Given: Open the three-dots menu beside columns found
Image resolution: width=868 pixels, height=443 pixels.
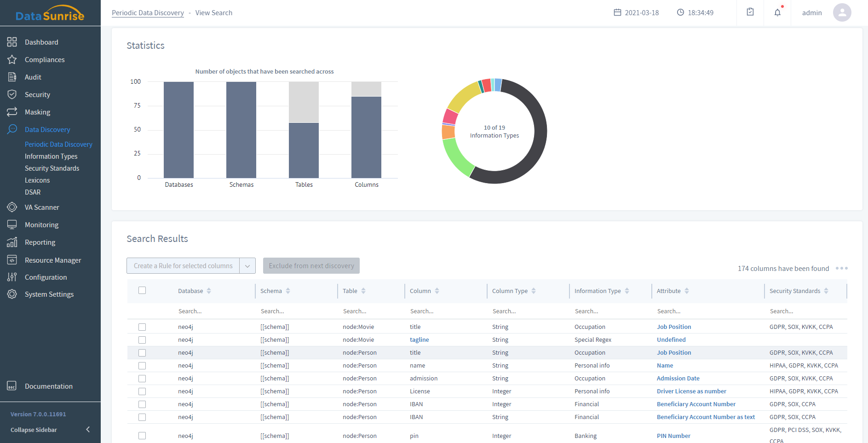Looking at the screenshot, I should point(841,268).
